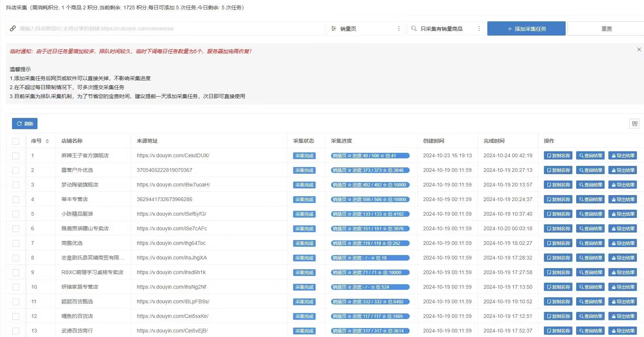The width and height of the screenshot is (644, 337).
Task: Click 查询结果 for RBXC萌珊学习桌椅专卖店
Action: pyautogui.click(x=590, y=273)
